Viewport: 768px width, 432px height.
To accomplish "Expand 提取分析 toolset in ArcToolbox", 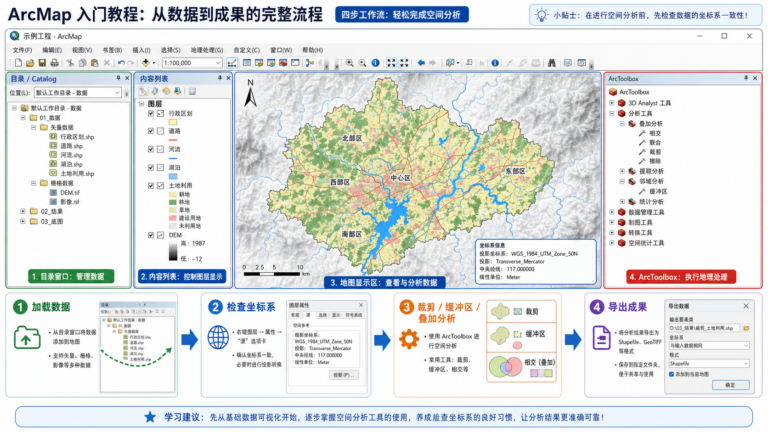I will [623, 171].
